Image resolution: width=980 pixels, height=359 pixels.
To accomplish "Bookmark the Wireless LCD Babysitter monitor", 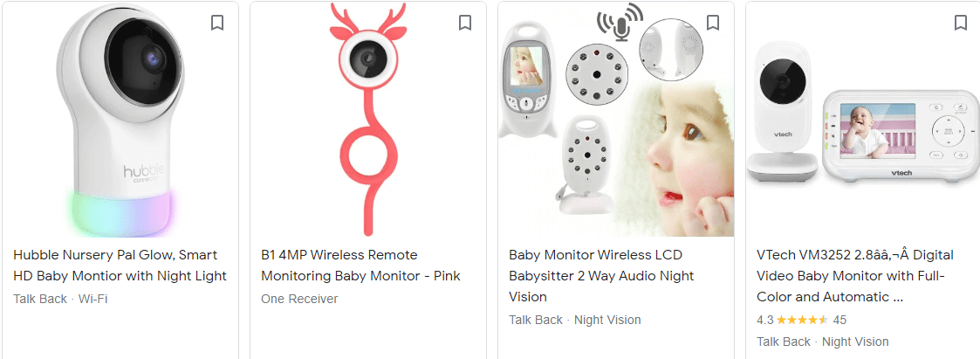I will click(712, 23).
